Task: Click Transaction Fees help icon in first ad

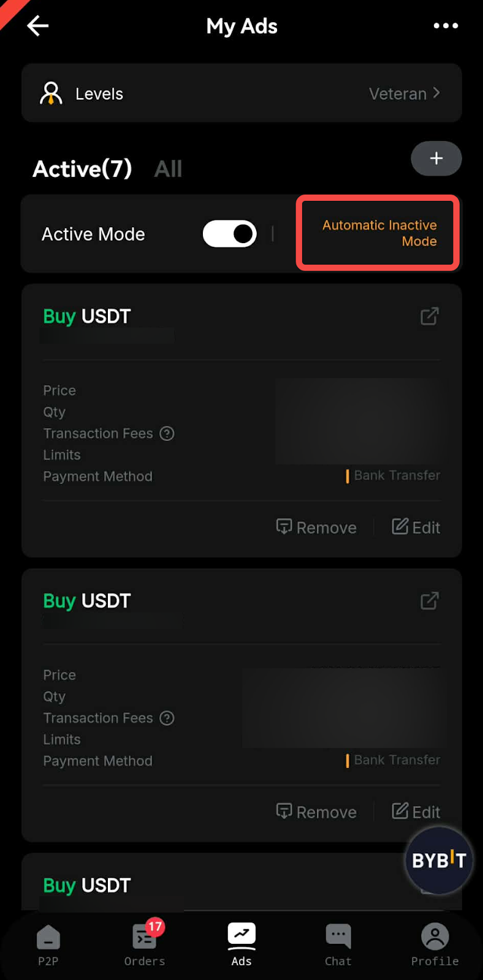Action: point(167,434)
